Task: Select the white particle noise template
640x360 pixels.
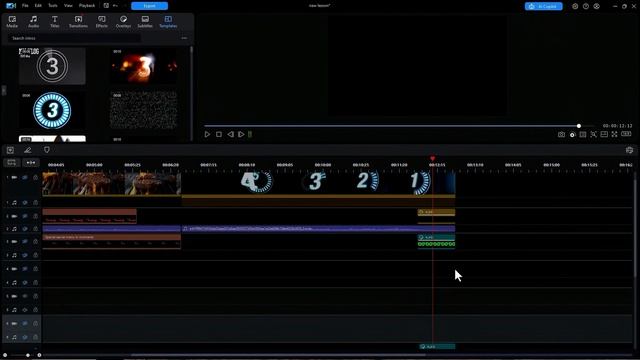Action: coord(144,110)
